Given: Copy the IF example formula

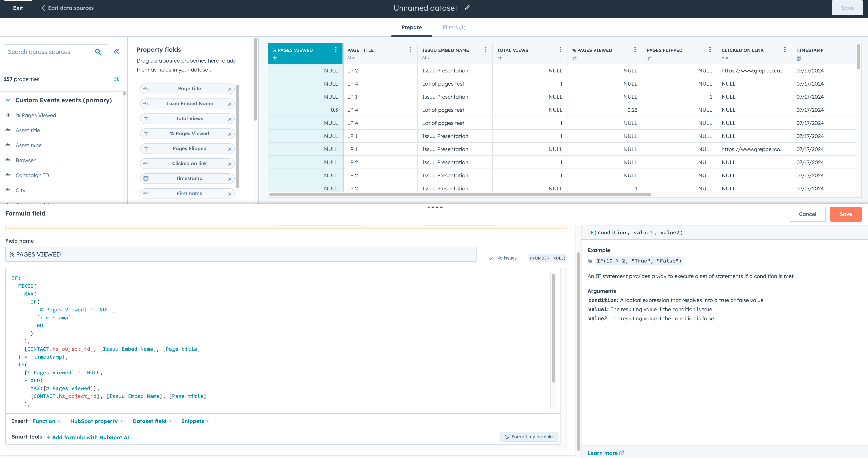Looking at the screenshot, I should (x=590, y=260).
